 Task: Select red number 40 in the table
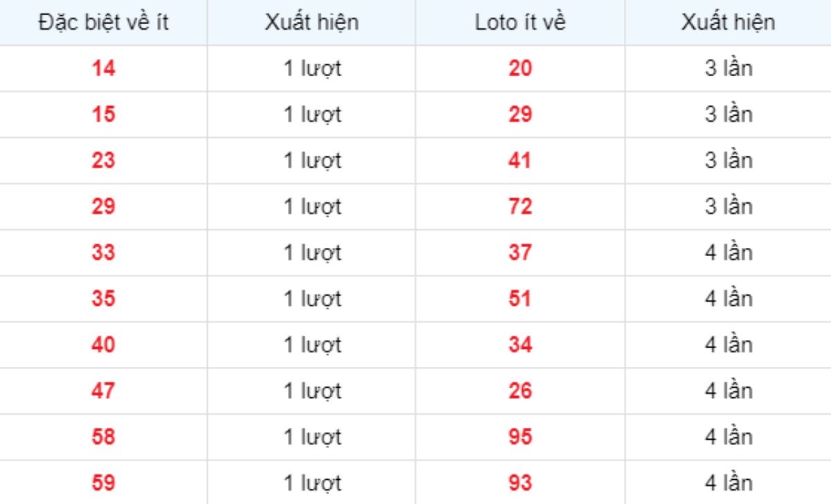click(x=103, y=345)
